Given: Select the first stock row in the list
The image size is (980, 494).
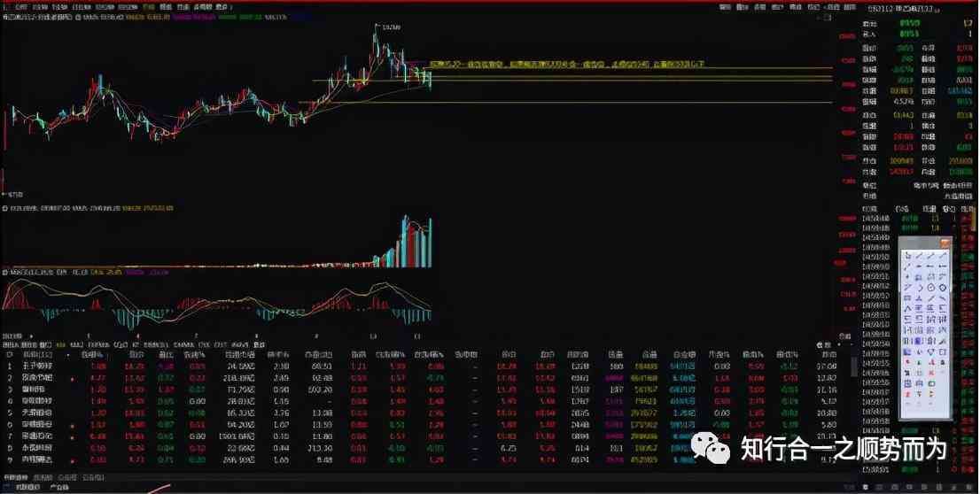Looking at the screenshot, I should click(35, 365).
